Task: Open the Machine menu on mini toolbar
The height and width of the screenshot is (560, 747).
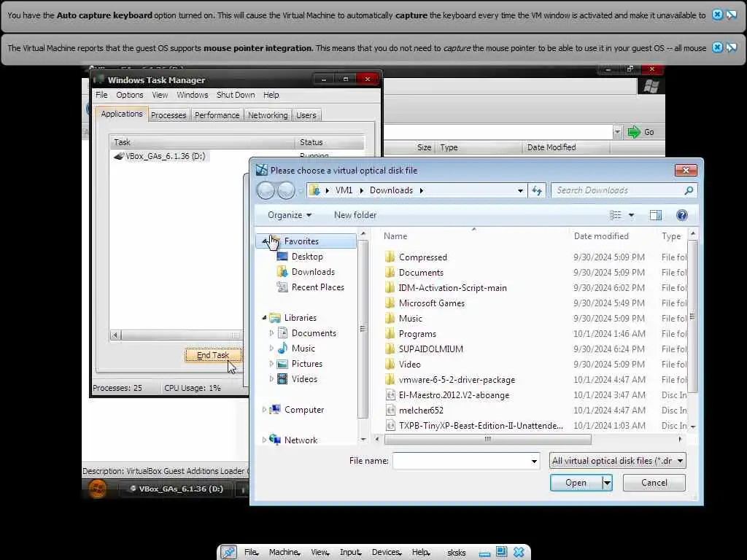Action: pos(284,553)
